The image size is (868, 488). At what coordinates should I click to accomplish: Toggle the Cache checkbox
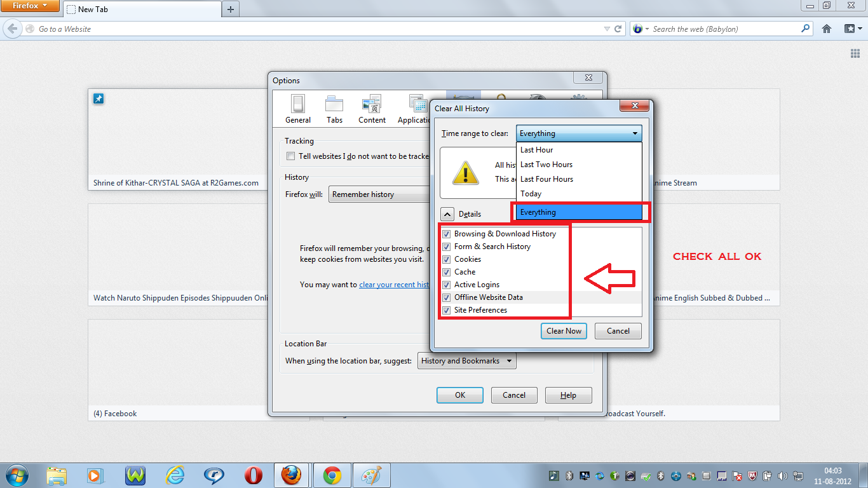point(446,272)
